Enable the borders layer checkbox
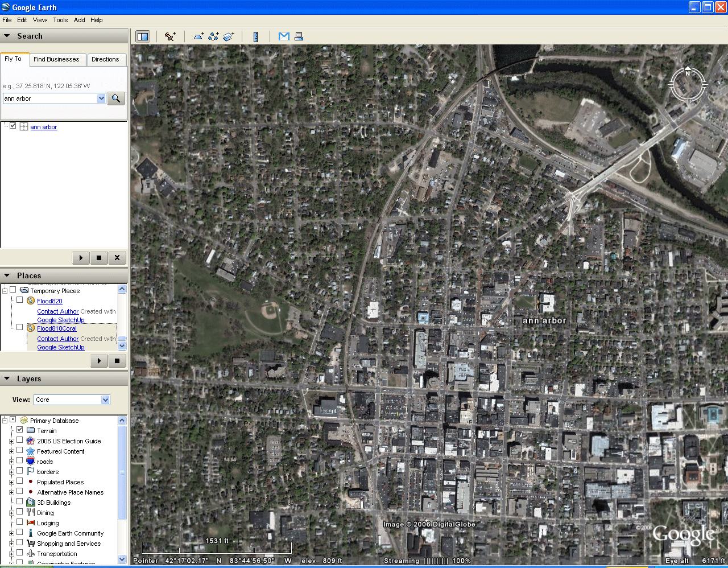The image size is (728, 568). [19, 471]
